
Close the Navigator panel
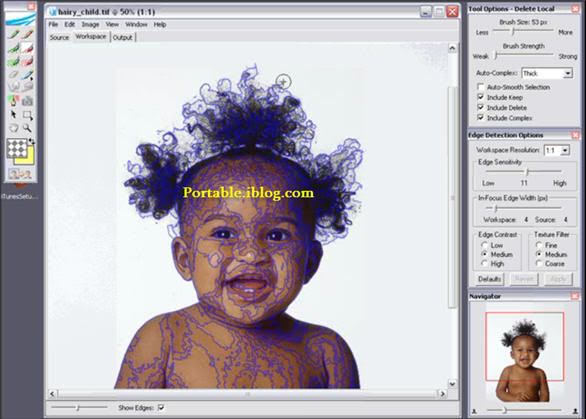(x=576, y=296)
